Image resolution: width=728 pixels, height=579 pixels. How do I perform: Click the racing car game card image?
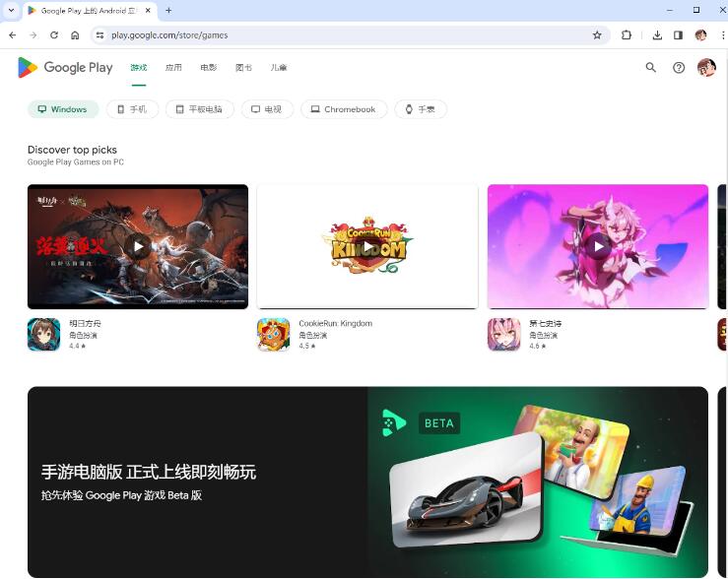pos(466,490)
